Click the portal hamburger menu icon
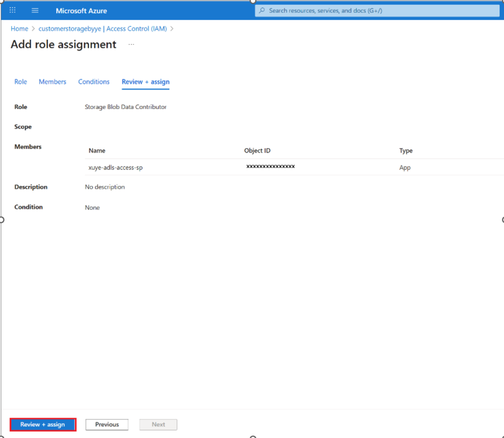The width and height of the screenshot is (504, 438). (x=34, y=10)
